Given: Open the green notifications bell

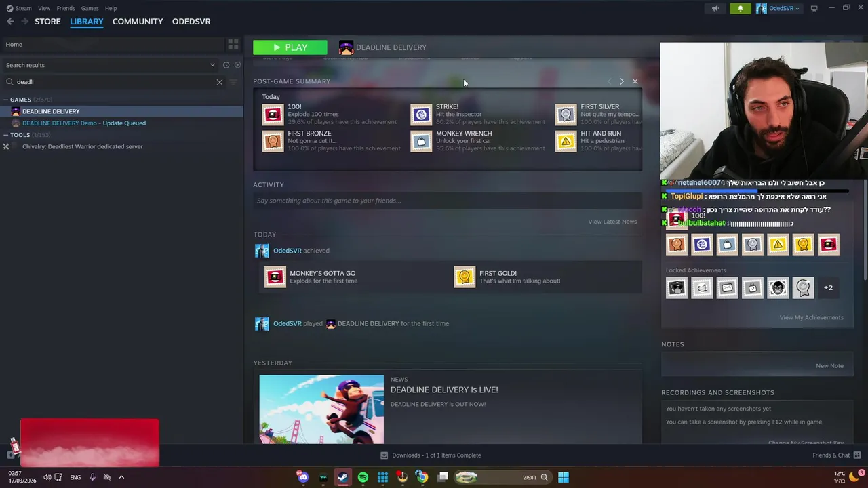Looking at the screenshot, I should [740, 8].
